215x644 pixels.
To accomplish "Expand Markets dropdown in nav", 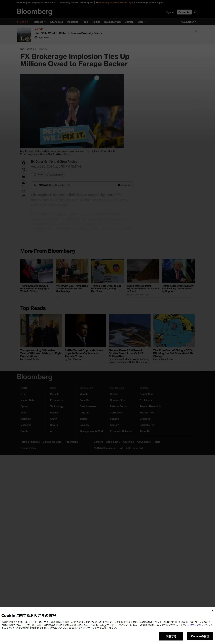I will 40,22.
